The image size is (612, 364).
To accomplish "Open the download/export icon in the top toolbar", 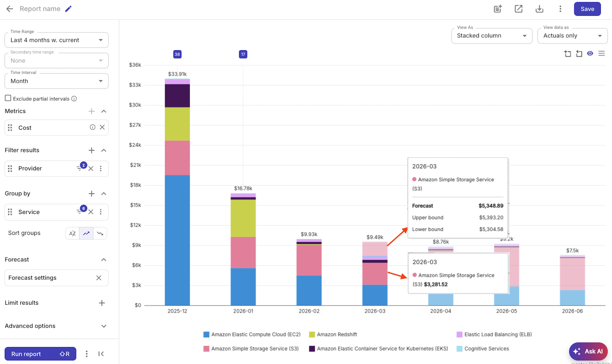I will (540, 9).
